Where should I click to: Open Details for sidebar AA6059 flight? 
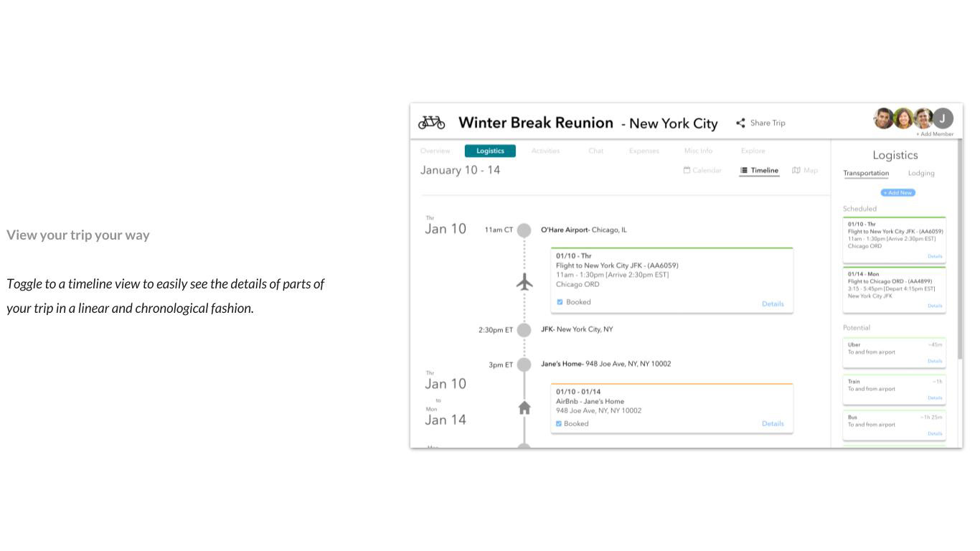point(935,257)
